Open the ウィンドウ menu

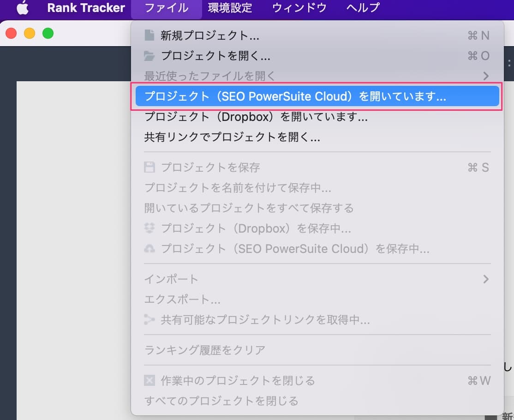(299, 8)
